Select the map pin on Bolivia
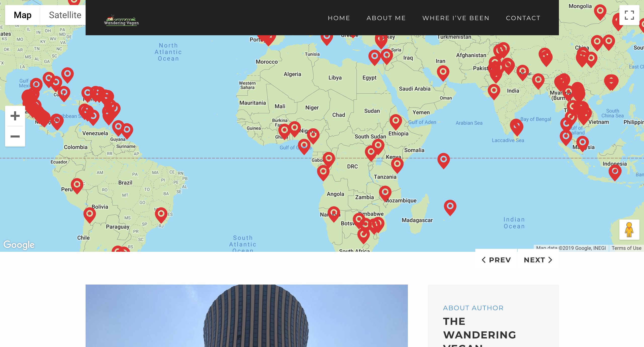This screenshot has width=644, height=347. [90, 215]
